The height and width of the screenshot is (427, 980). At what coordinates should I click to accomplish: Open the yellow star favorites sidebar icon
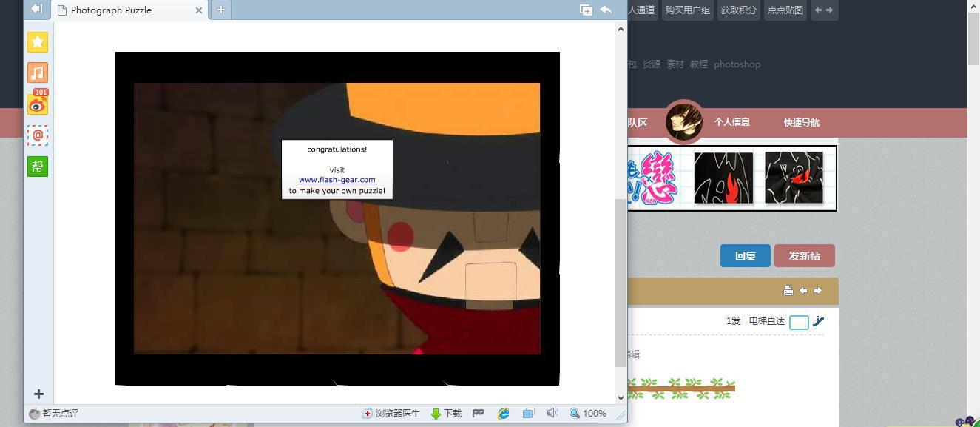(x=38, y=42)
